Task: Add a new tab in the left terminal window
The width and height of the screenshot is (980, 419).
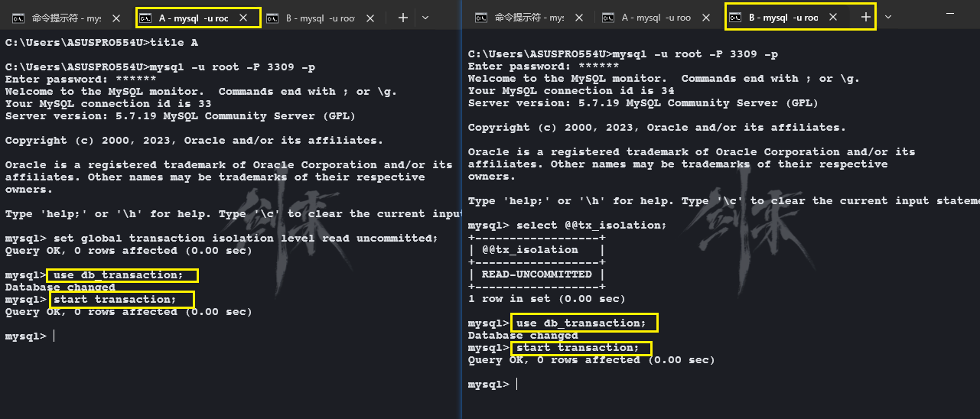Action: click(x=403, y=18)
